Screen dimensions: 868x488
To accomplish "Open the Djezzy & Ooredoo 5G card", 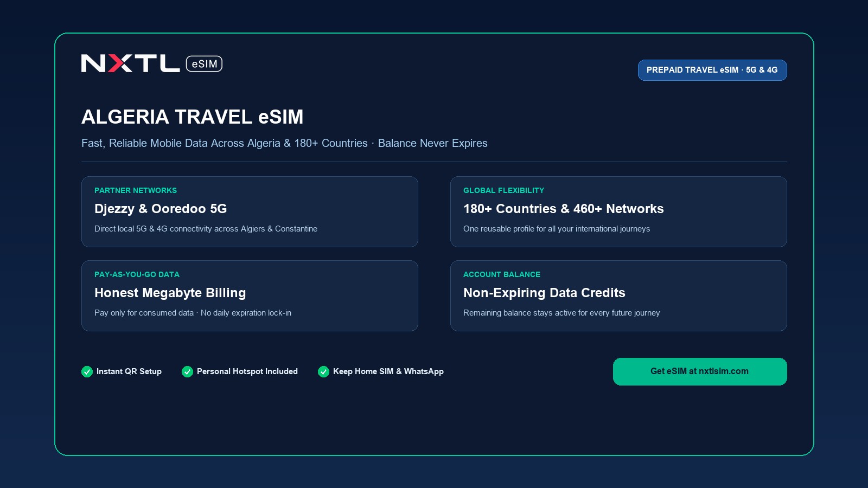I will tap(250, 211).
